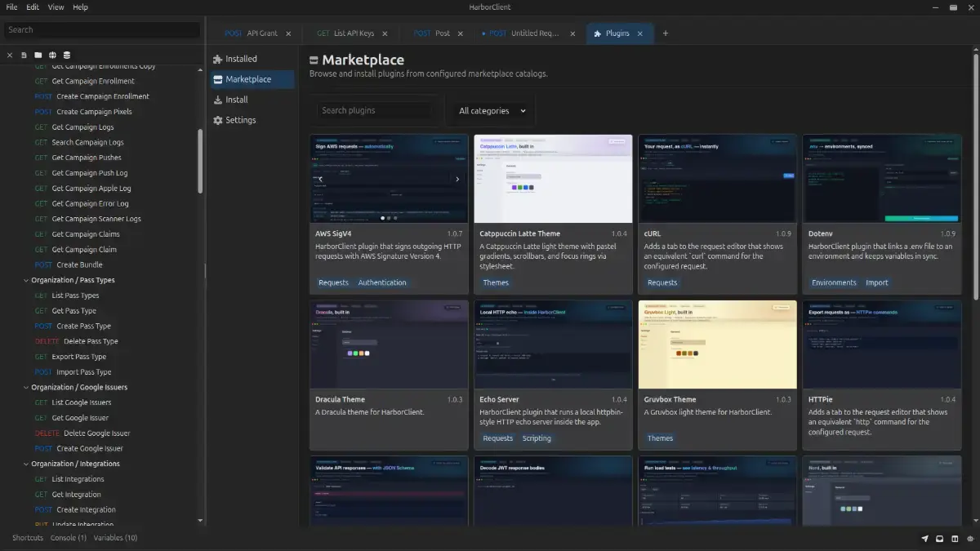
Task: Click the Marketplace heading icon
Action: click(314, 60)
